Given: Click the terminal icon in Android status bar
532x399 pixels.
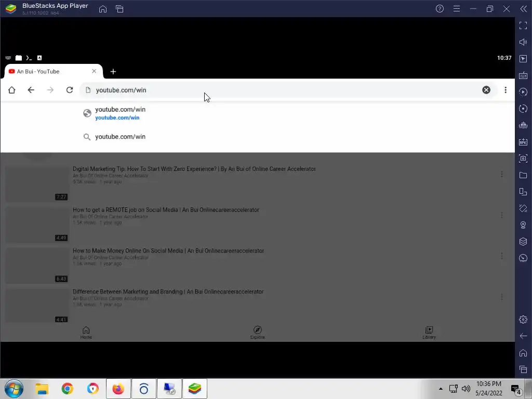Looking at the screenshot, I should click(29, 58).
